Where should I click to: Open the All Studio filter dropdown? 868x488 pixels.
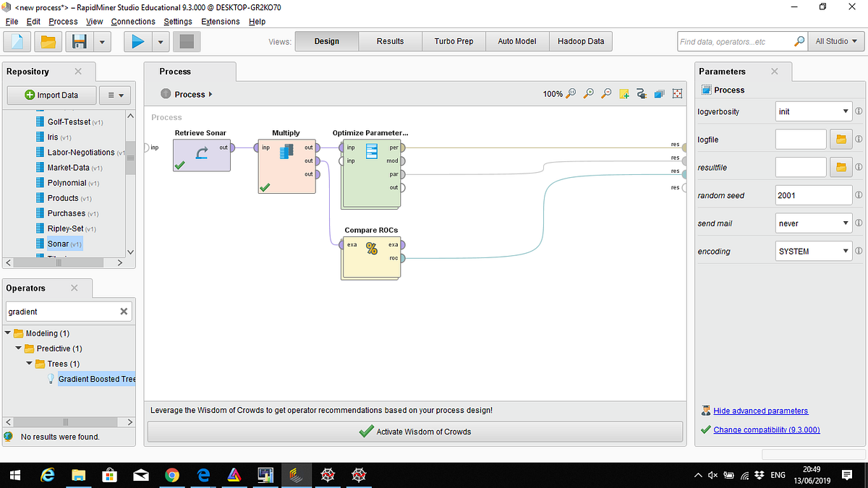(835, 41)
